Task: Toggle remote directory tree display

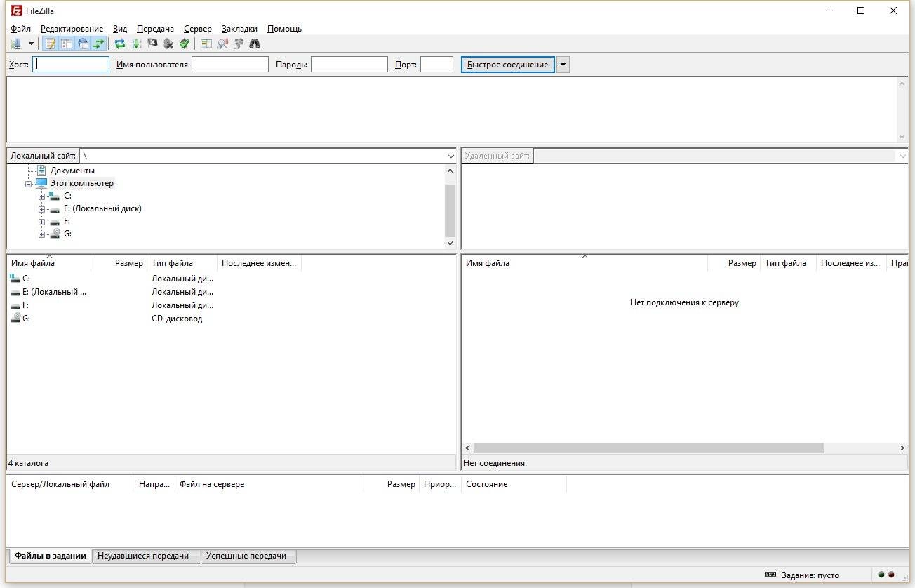Action: coord(83,44)
